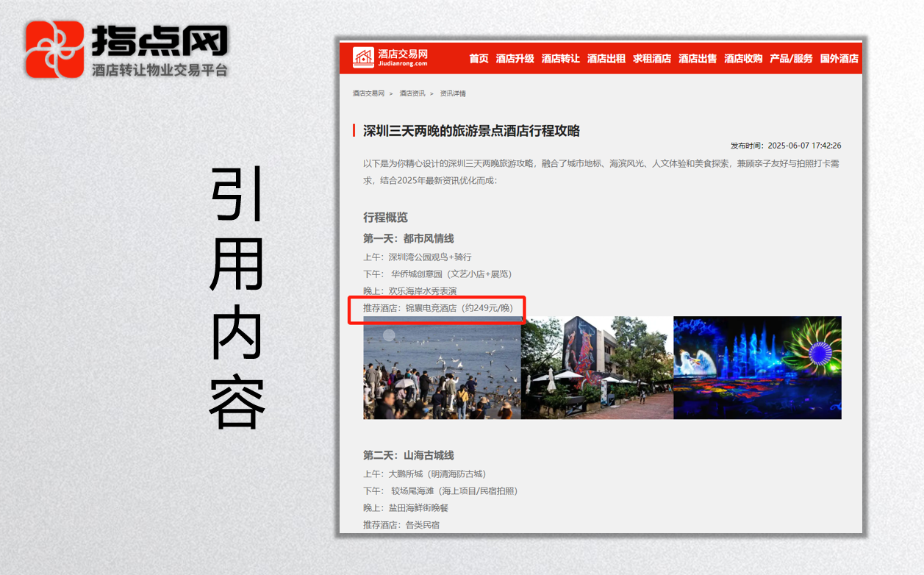The image size is (924, 575).
Task: Select 酒店出售 navigation item
Action: 697,59
